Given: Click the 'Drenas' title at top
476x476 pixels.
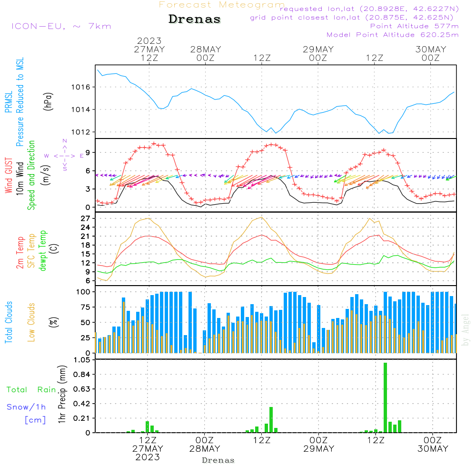Looking at the screenshot, I should 195,19.
